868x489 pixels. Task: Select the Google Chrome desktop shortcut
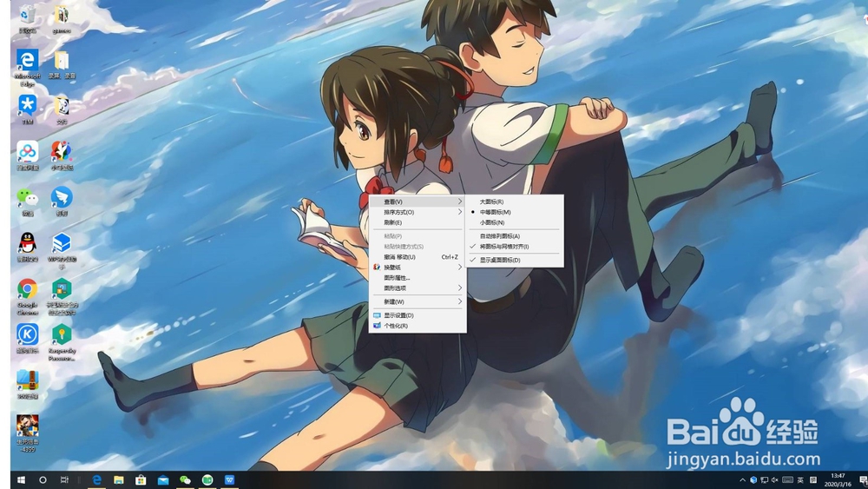click(27, 296)
